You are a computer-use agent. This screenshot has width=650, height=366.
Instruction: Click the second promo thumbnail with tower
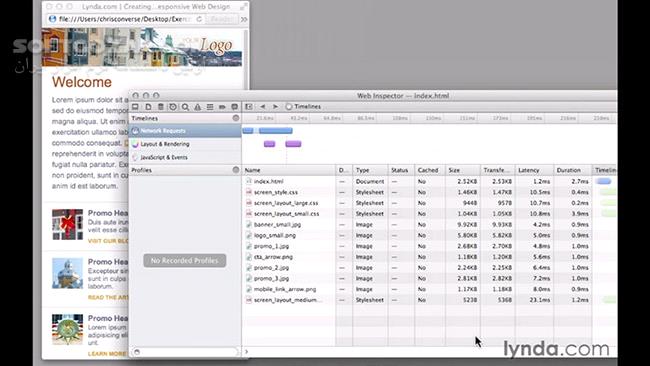tap(68, 273)
